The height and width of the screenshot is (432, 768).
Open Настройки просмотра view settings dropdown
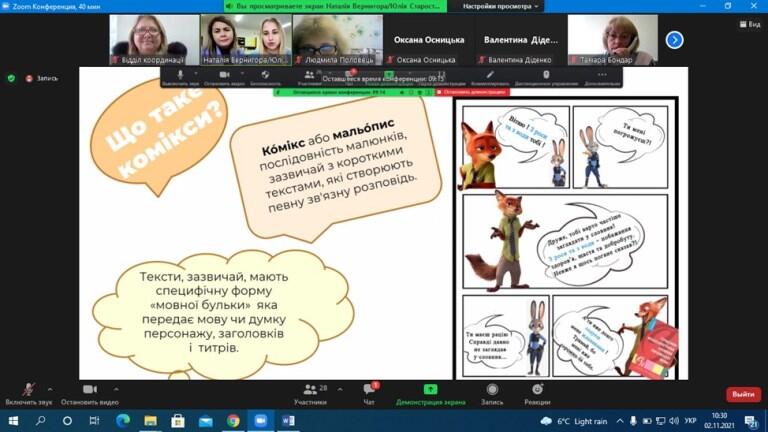point(501,6)
